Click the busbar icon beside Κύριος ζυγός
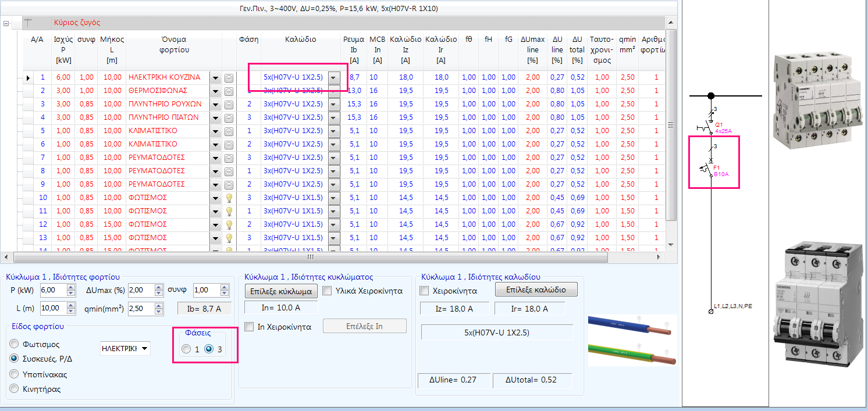Image resolution: width=868 pixels, height=411 pixels. click(28, 23)
